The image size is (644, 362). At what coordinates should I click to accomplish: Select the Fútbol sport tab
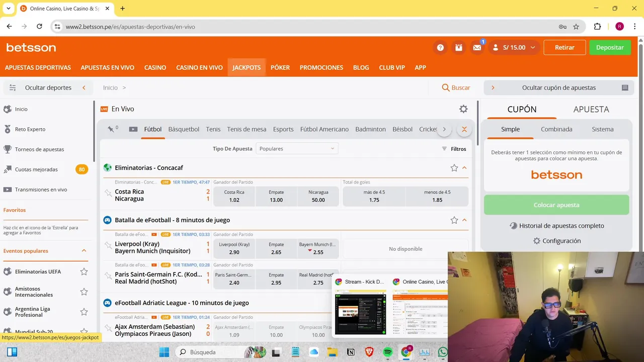click(x=153, y=129)
